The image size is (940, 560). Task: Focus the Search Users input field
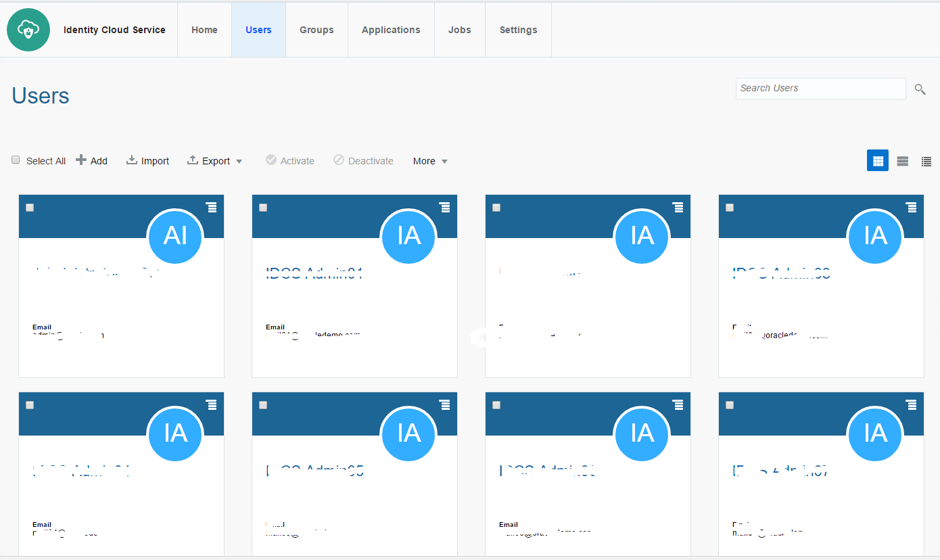tap(820, 89)
